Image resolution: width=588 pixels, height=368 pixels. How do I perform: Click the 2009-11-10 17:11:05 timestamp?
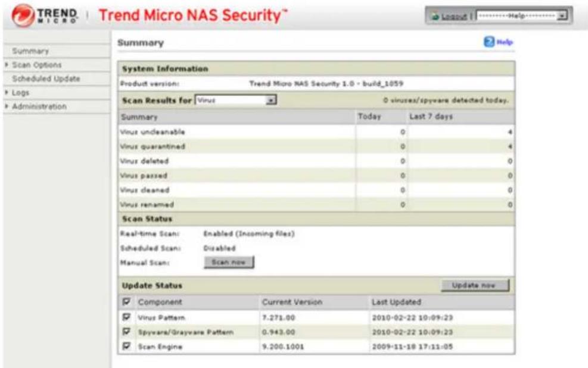[x=412, y=347]
